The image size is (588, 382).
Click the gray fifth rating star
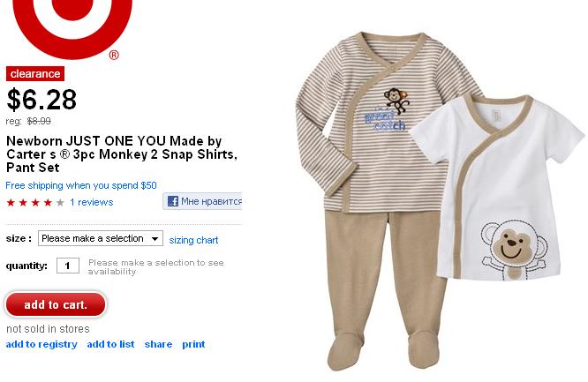(x=60, y=203)
